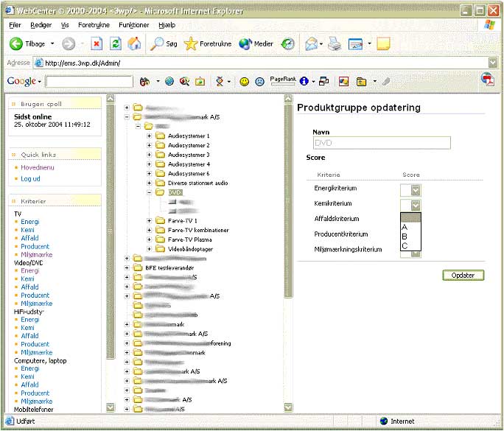Open the Foretrukne menu
The height and width of the screenshot is (431, 504).
tap(94, 25)
